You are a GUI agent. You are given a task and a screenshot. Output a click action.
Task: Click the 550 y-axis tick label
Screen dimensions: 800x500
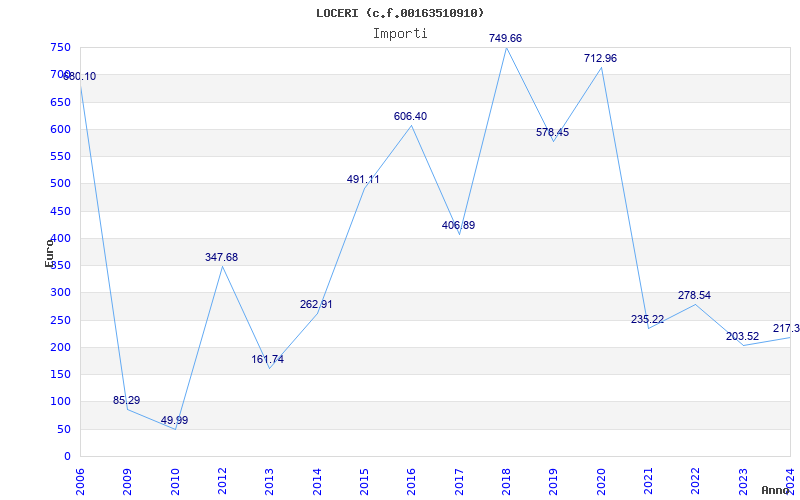tap(60, 157)
